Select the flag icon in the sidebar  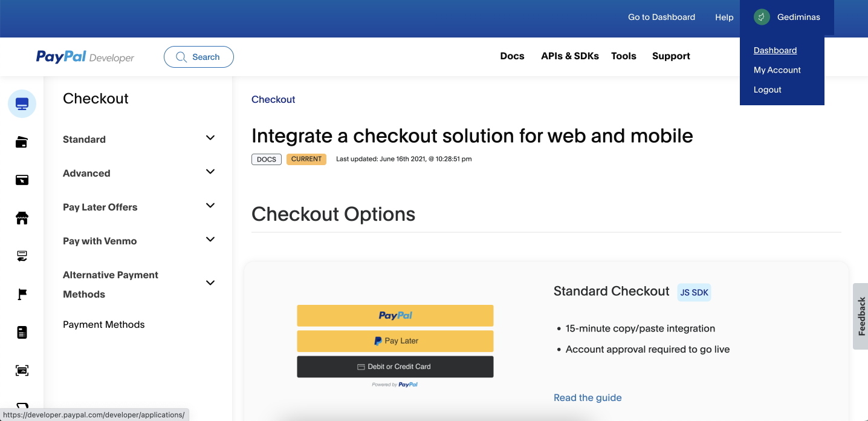coord(22,294)
